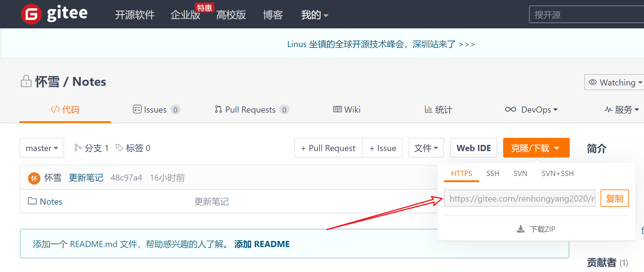Click the Issues count badge
Image resolution: width=644 pixels, height=272 pixels.
click(175, 110)
